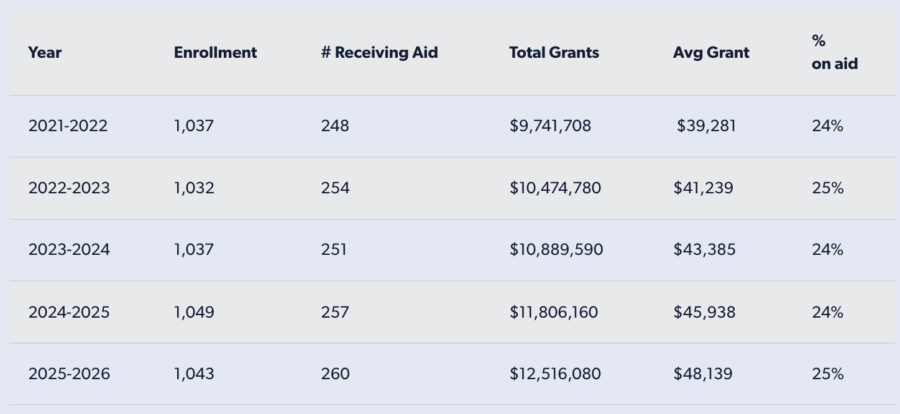Select the 1,049 enrollment value

(194, 312)
